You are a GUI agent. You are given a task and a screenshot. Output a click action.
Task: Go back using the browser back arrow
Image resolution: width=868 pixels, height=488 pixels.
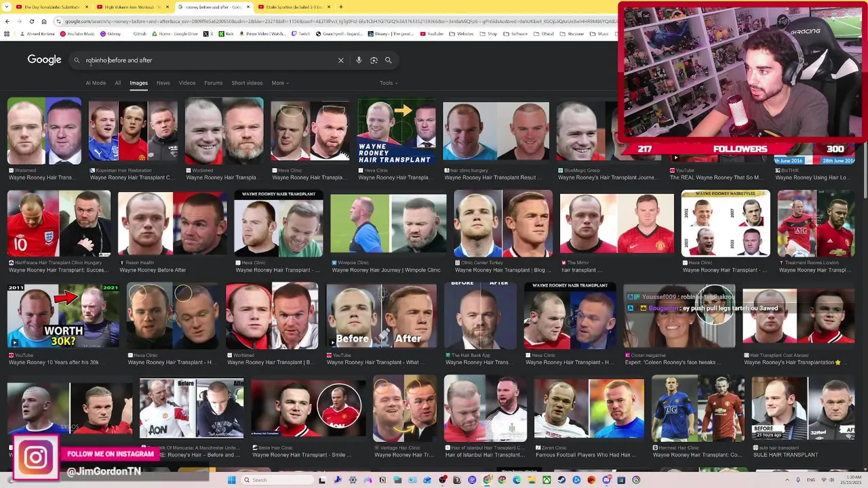[x=7, y=21]
